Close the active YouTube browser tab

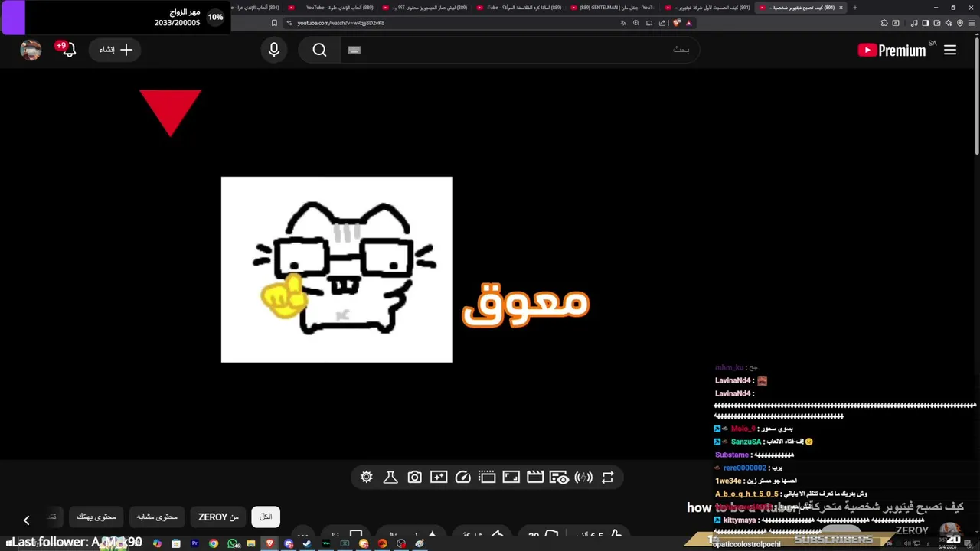pyautogui.click(x=841, y=8)
